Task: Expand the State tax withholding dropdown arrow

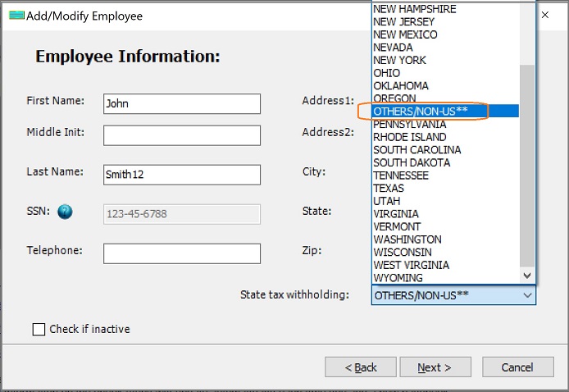Action: pyautogui.click(x=527, y=295)
